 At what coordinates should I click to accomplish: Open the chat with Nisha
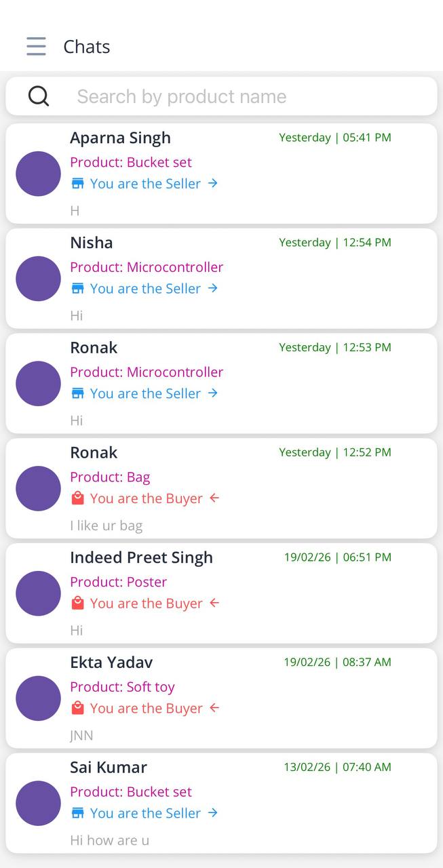click(x=92, y=243)
